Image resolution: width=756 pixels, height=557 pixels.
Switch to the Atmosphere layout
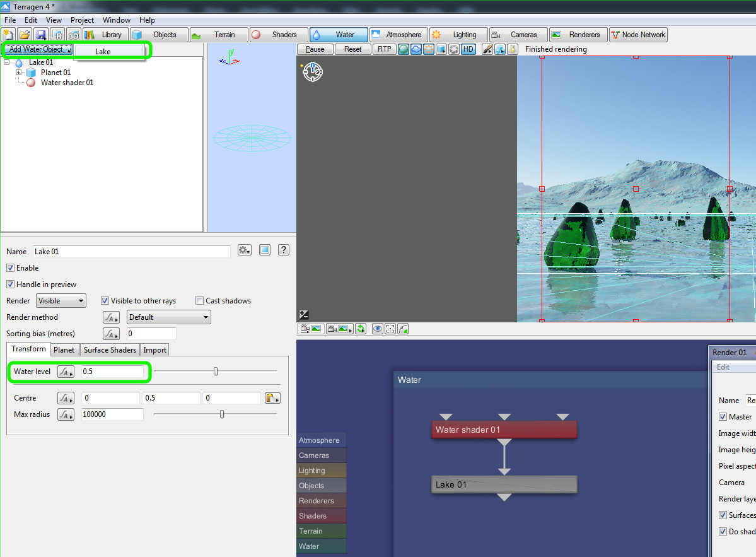398,35
